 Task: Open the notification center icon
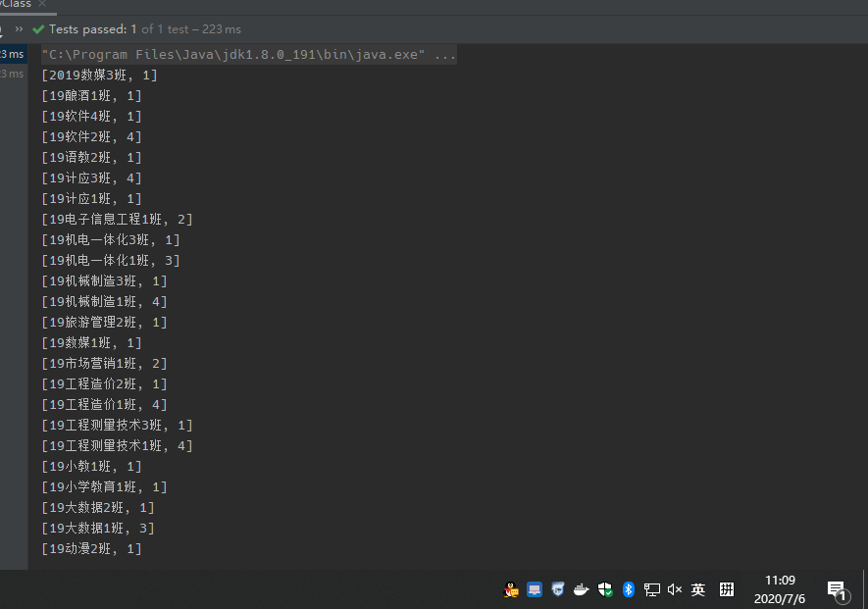(838, 590)
